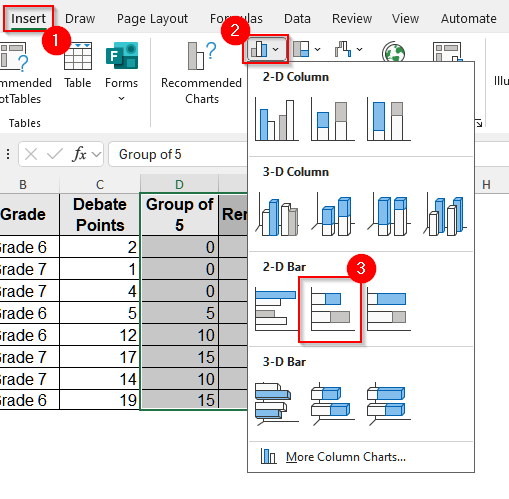
Task: Expand the Waterfall chart dropdown arrow
Action: click(x=359, y=49)
